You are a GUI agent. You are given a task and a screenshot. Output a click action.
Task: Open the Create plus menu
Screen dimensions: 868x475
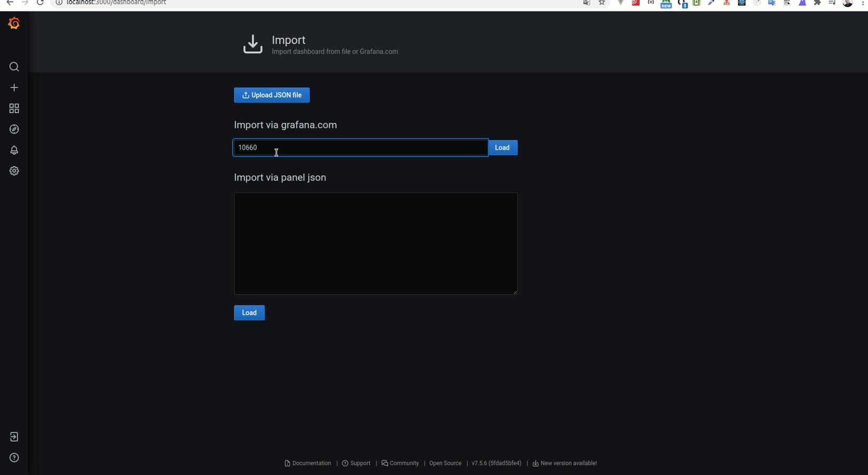[x=14, y=87]
